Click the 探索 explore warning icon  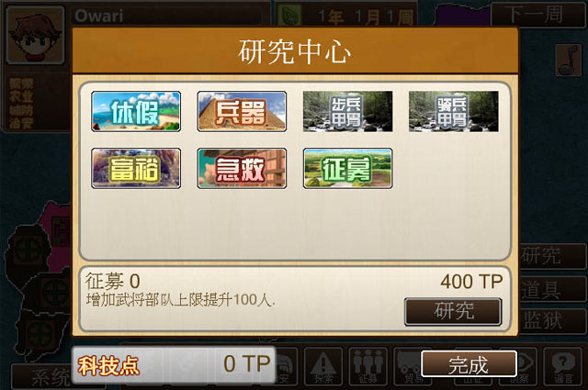coord(323,366)
